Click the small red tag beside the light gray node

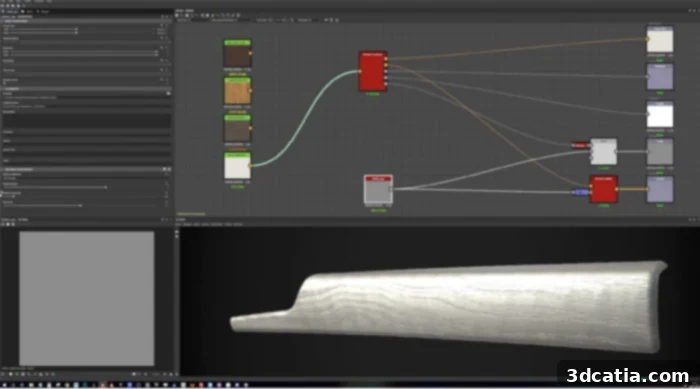click(x=580, y=145)
